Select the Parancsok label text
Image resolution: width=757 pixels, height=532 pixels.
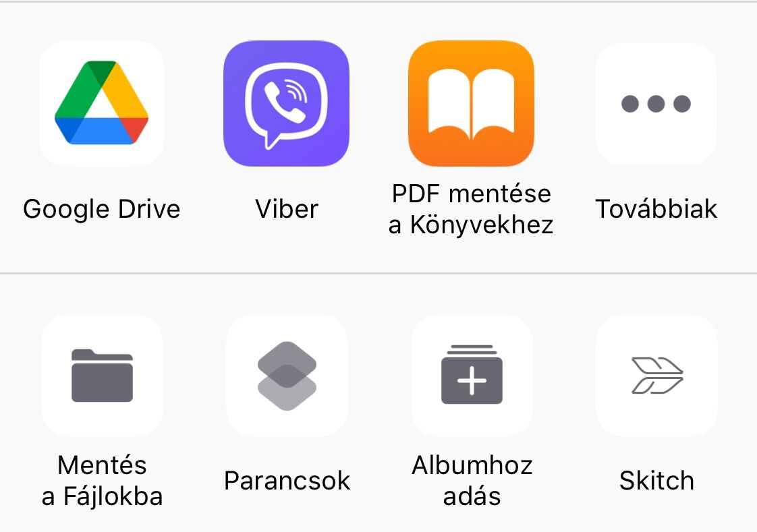(287, 480)
